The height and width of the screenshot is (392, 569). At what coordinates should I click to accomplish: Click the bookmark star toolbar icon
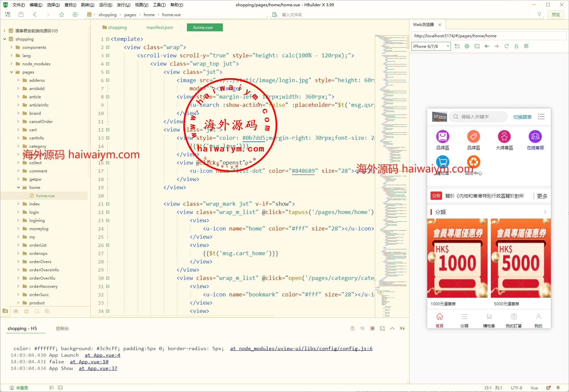[62, 15]
